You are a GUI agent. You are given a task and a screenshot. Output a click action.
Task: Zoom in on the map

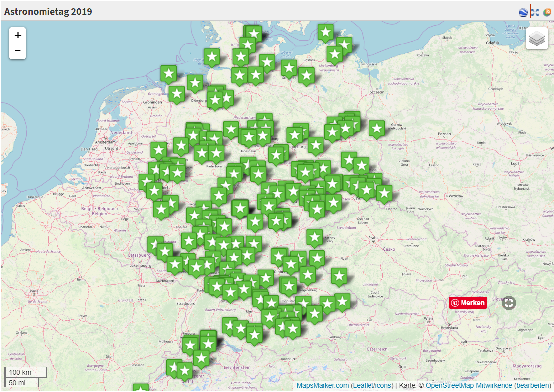pyautogui.click(x=18, y=35)
